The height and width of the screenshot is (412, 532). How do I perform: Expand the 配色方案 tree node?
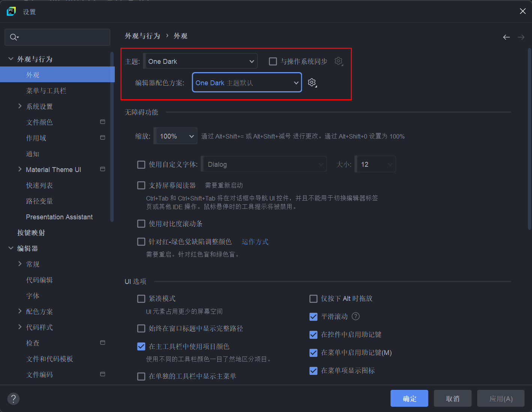coord(20,311)
